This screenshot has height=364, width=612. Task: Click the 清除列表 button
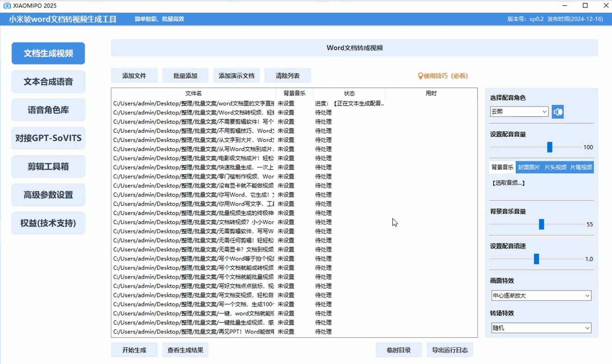click(288, 76)
